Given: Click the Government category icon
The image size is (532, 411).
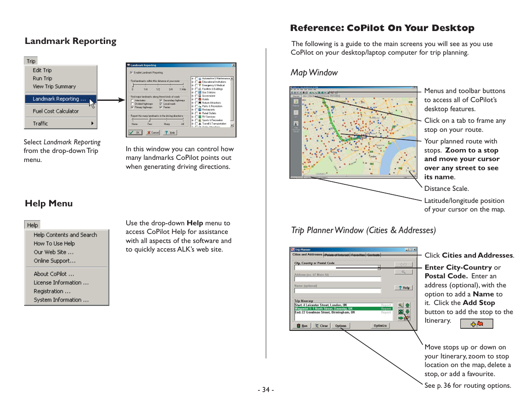Looking at the screenshot, I should pyautogui.click(x=200, y=96).
